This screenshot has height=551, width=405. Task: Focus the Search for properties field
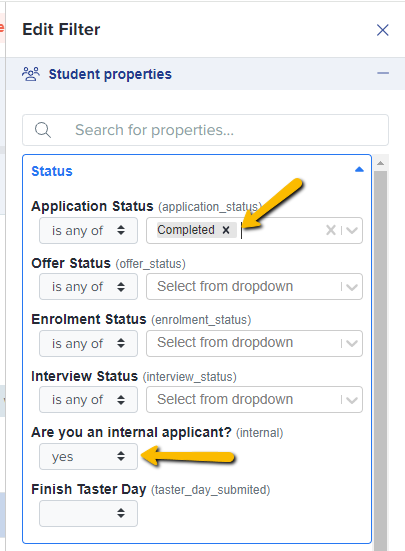coord(205,130)
